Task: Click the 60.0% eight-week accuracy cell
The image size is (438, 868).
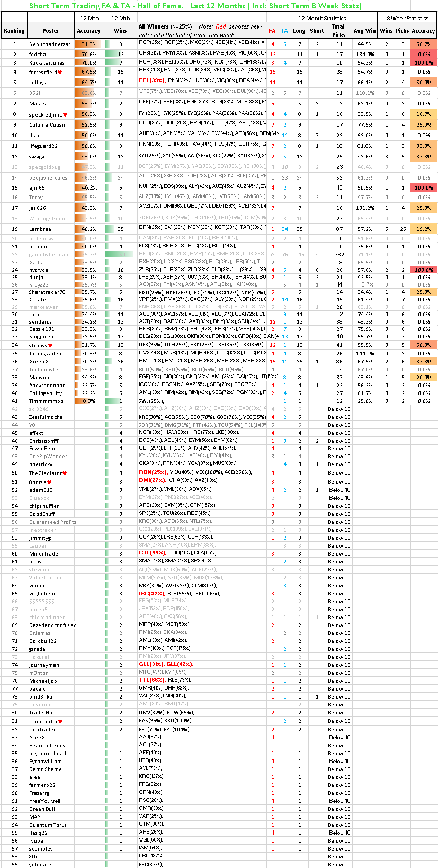Action: [424, 345]
